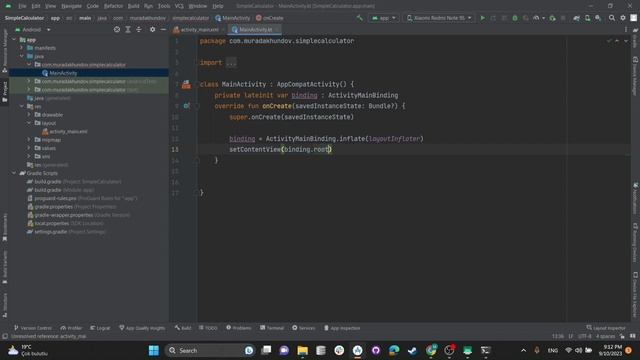Expand the drawable folder
Screen dimensions: 640x360
click(x=29, y=115)
